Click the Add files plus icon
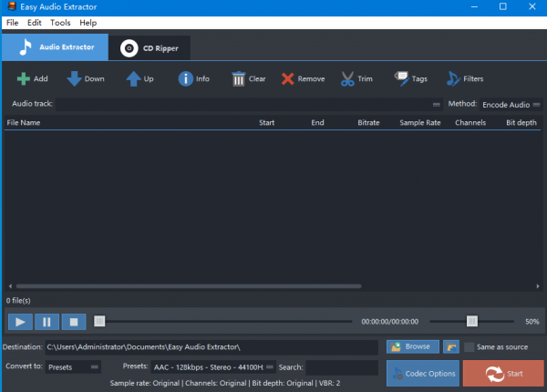Screen dimensions: 547x392 pyautogui.click(x=24, y=78)
